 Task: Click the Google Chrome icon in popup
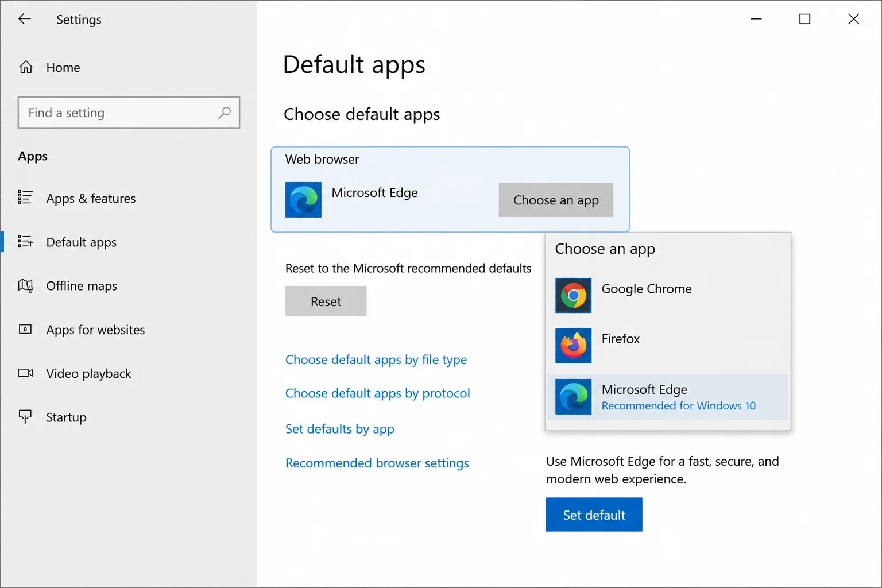(573, 295)
